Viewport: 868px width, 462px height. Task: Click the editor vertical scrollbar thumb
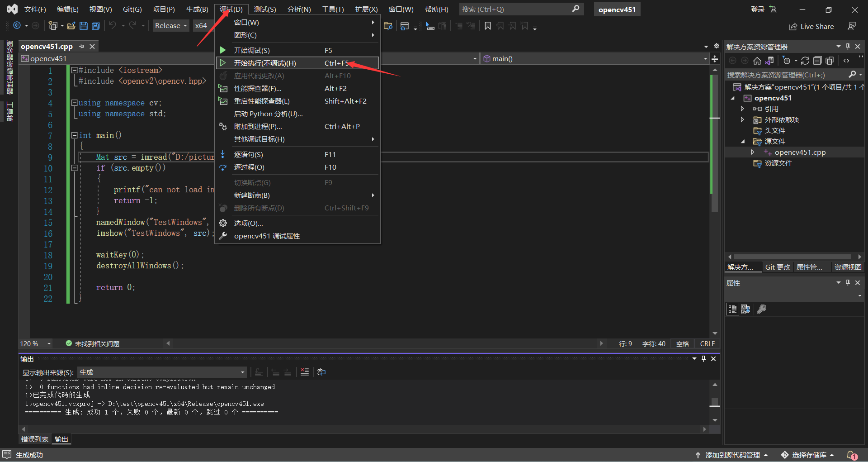point(715,143)
